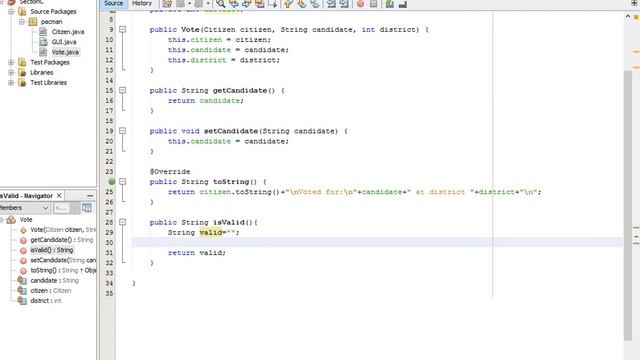
Task: Click the Comment lines toolbar icon
Action: (x=390, y=4)
